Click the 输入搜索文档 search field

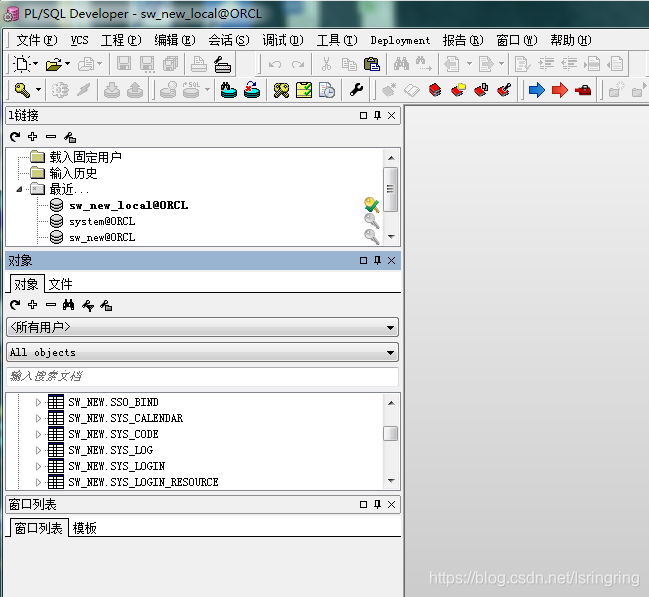(203, 376)
